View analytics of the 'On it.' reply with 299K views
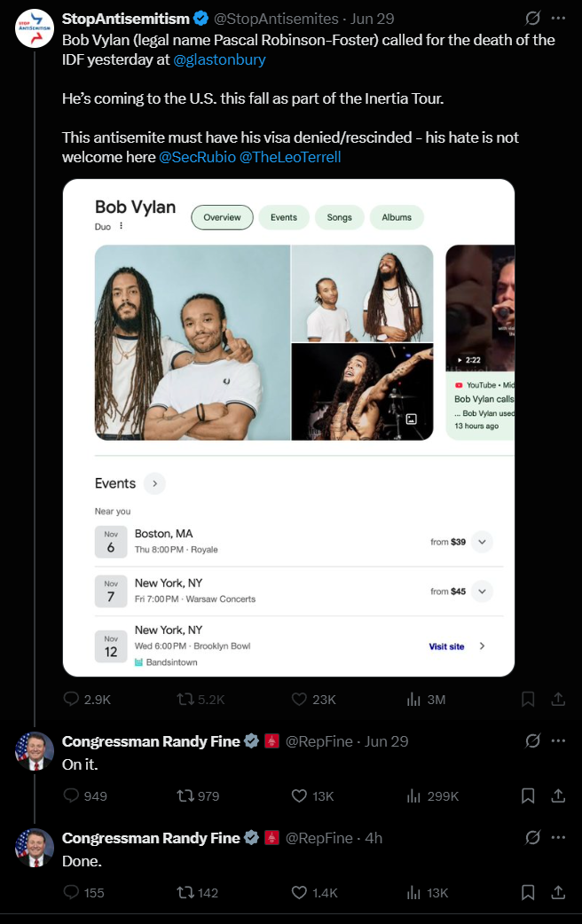 (413, 795)
